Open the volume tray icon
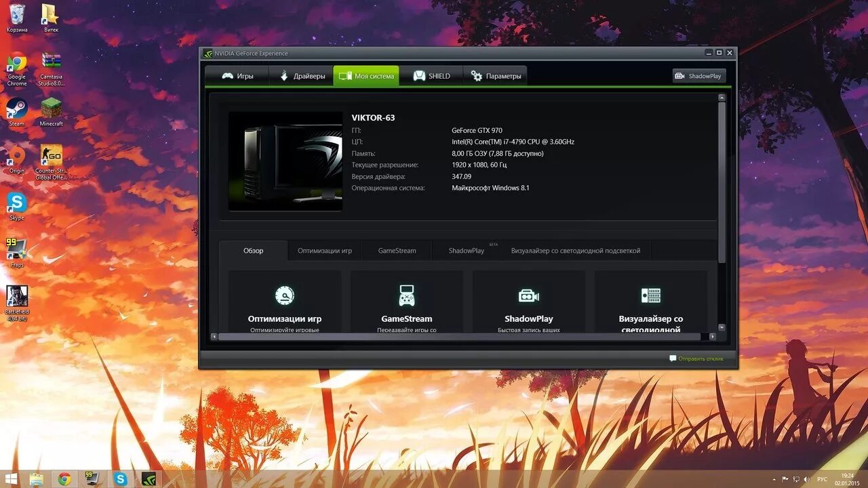 coord(806,479)
